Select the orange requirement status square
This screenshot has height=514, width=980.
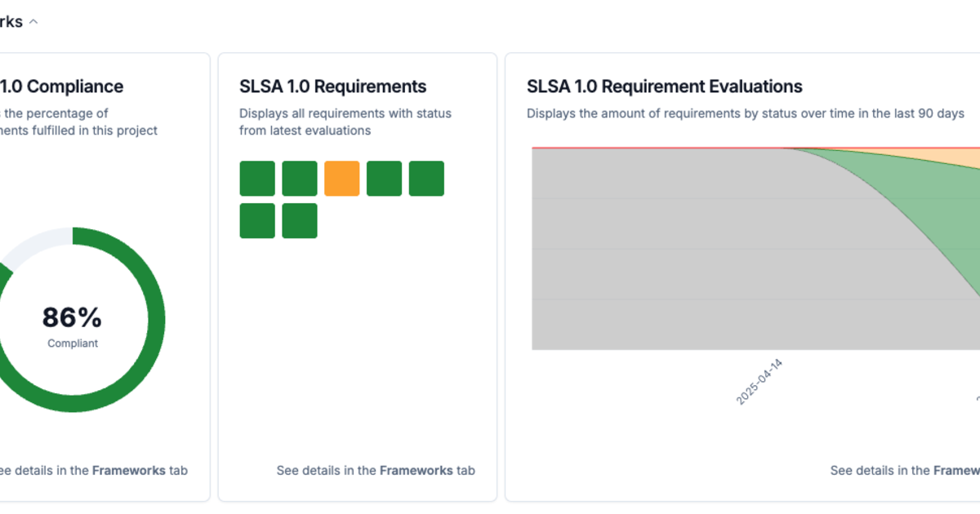[342, 179]
